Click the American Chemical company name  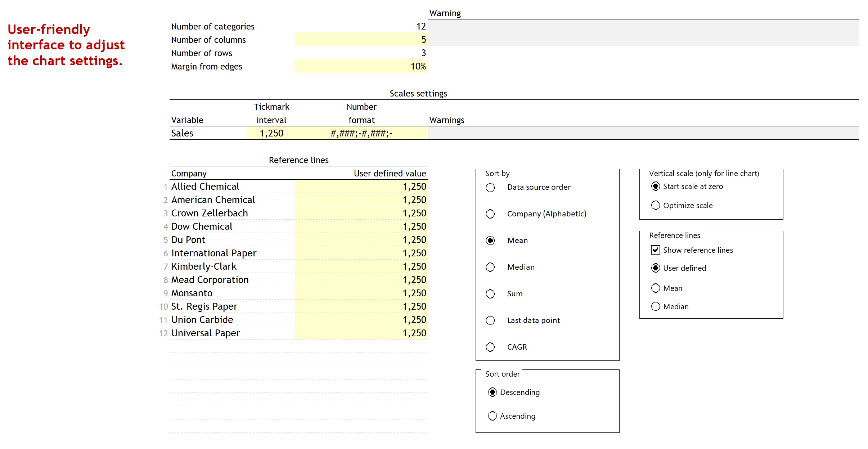click(213, 200)
